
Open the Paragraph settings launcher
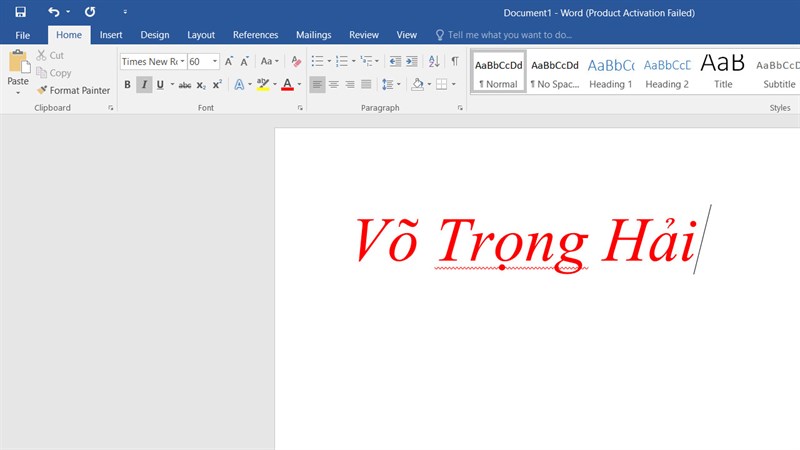click(x=460, y=108)
